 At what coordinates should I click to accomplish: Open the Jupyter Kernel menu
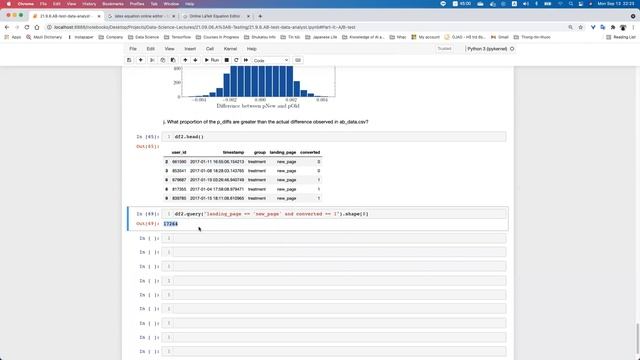pyautogui.click(x=230, y=49)
